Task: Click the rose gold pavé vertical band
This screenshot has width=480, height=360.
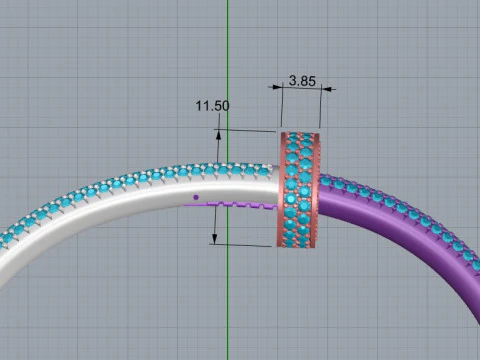Action: click(298, 190)
